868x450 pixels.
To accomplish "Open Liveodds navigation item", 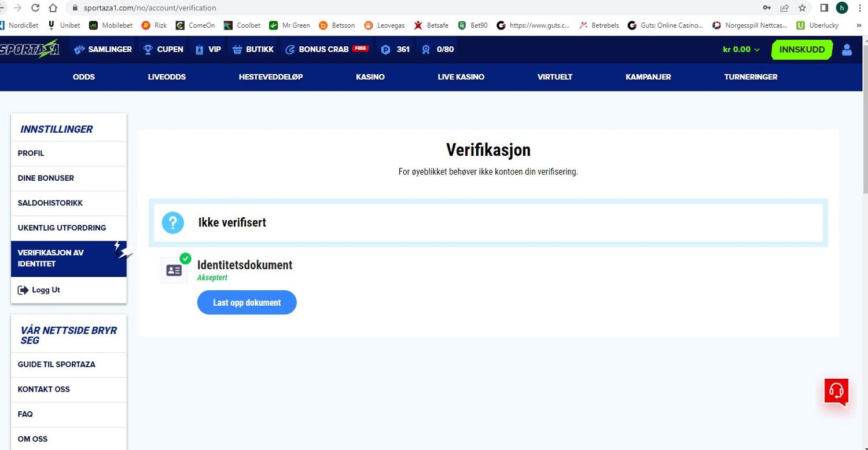I will (167, 77).
